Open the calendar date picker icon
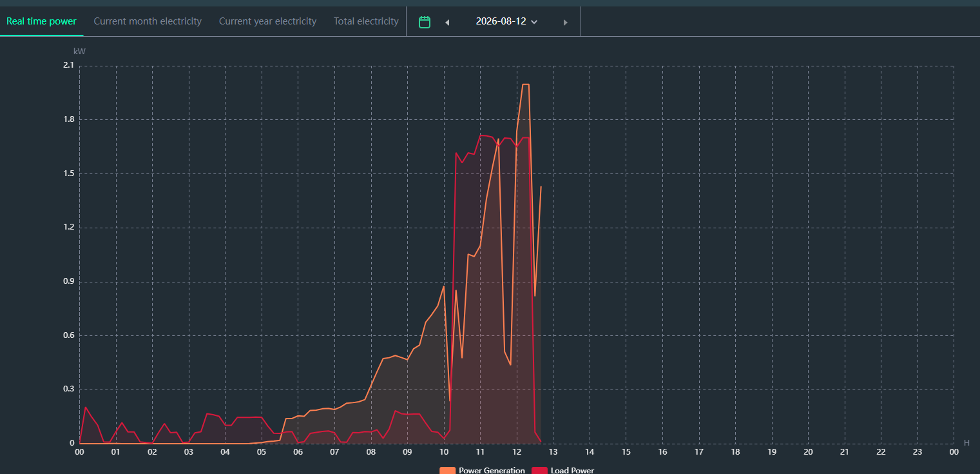Viewport: 980px width, 474px height. [425, 22]
